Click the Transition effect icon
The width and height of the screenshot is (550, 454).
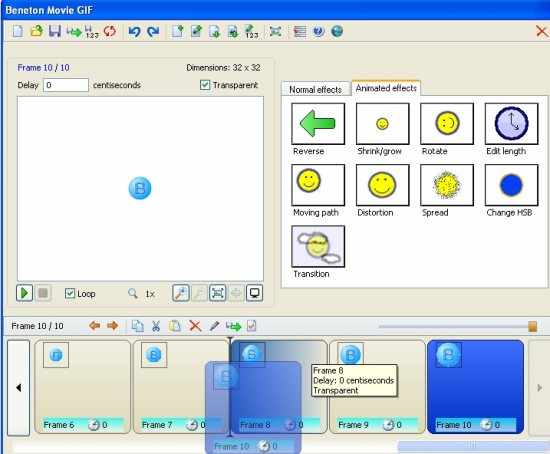pyautogui.click(x=318, y=246)
